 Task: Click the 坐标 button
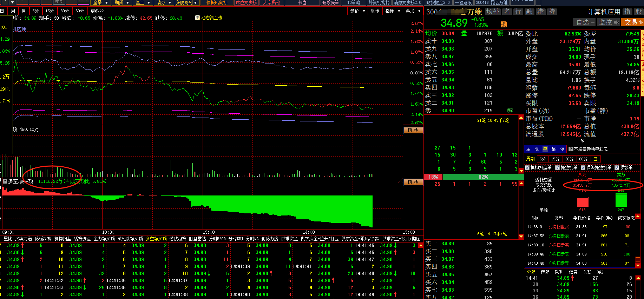375,11
